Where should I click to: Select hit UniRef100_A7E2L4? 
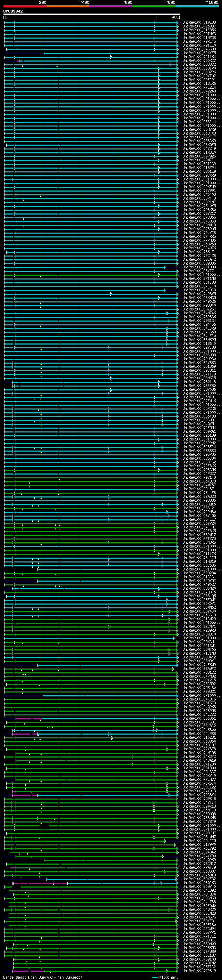199,88
